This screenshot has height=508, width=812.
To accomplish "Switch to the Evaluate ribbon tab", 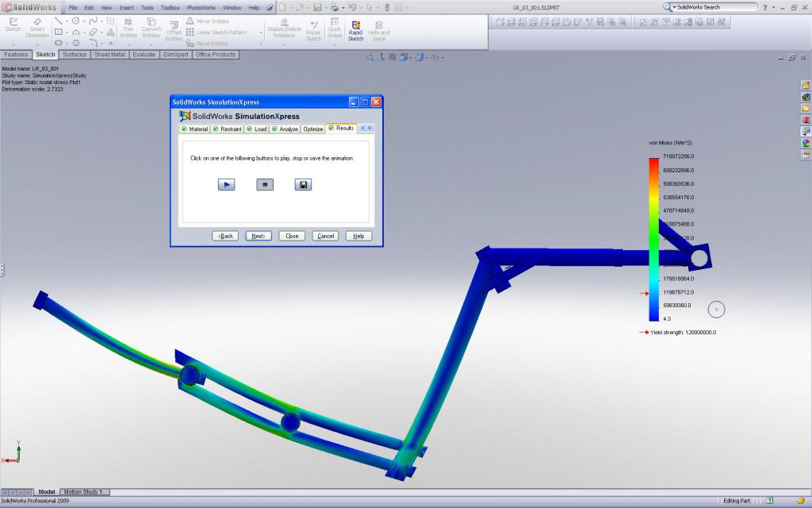I will click(x=144, y=55).
